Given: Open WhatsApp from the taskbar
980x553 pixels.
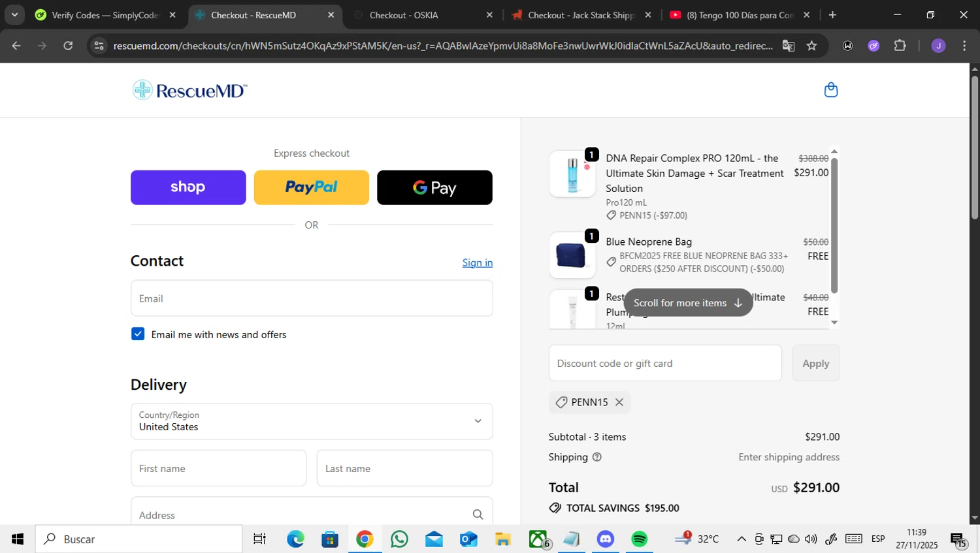Looking at the screenshot, I should pos(399,539).
